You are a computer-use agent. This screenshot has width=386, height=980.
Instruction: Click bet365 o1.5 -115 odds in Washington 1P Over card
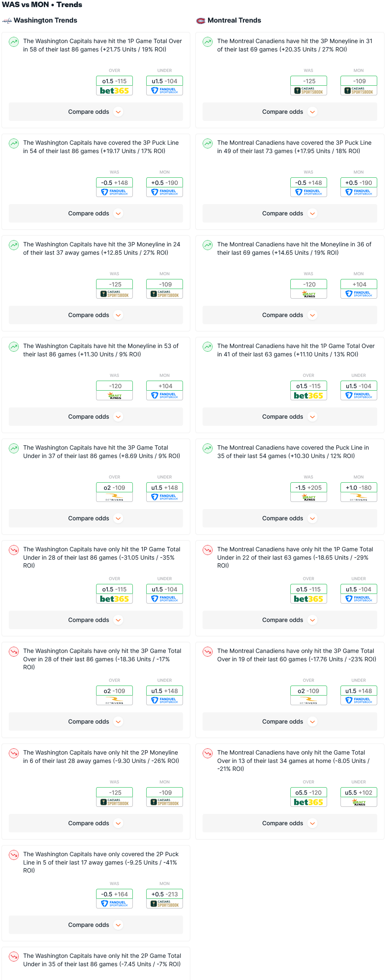point(114,85)
